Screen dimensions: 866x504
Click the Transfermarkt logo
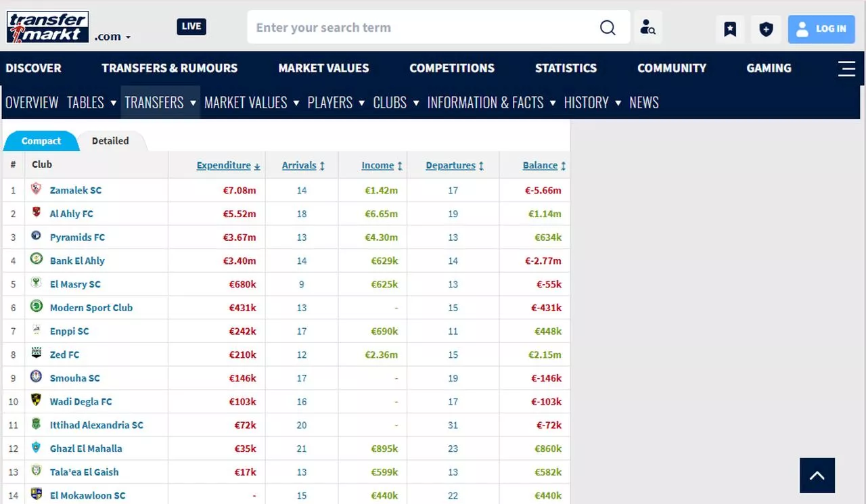click(47, 27)
